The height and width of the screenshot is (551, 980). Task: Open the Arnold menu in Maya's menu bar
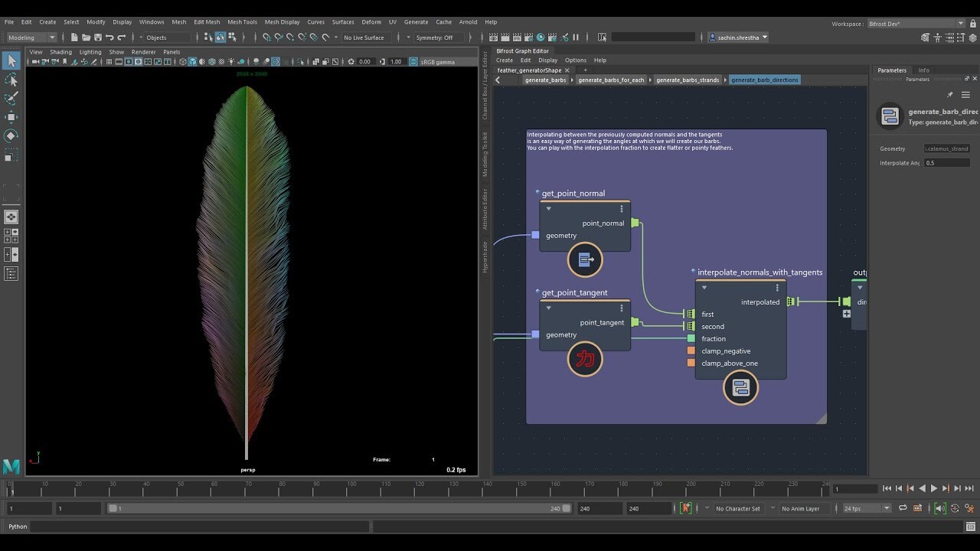(x=469, y=21)
